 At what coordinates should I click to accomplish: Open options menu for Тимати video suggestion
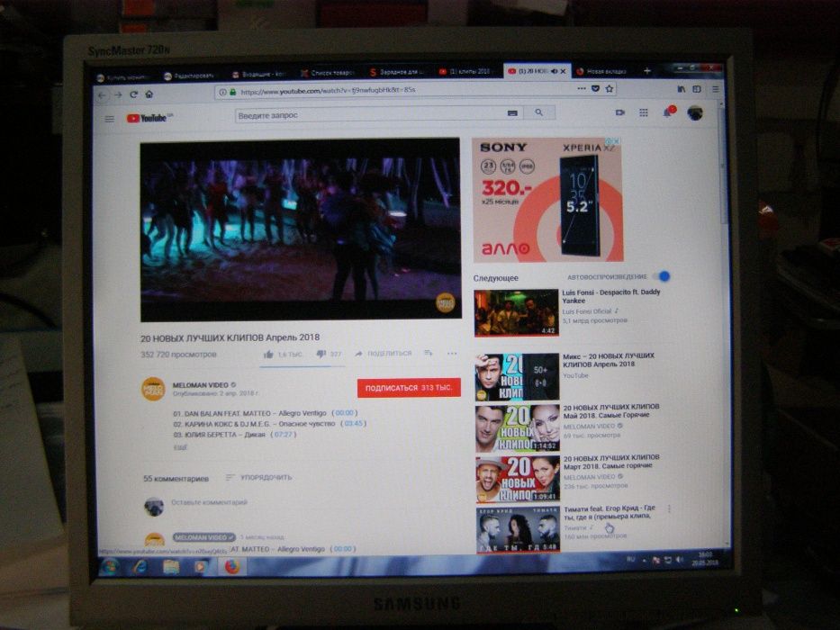point(669,508)
